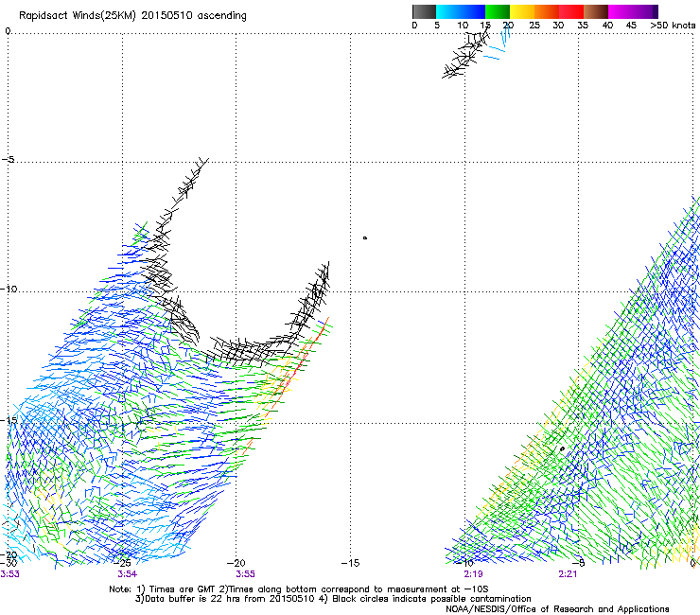The image size is (700, 615).
Task: Click the 'Rapidsact Winds(25KM) 20150510 ascending' title
Action: click(x=132, y=16)
